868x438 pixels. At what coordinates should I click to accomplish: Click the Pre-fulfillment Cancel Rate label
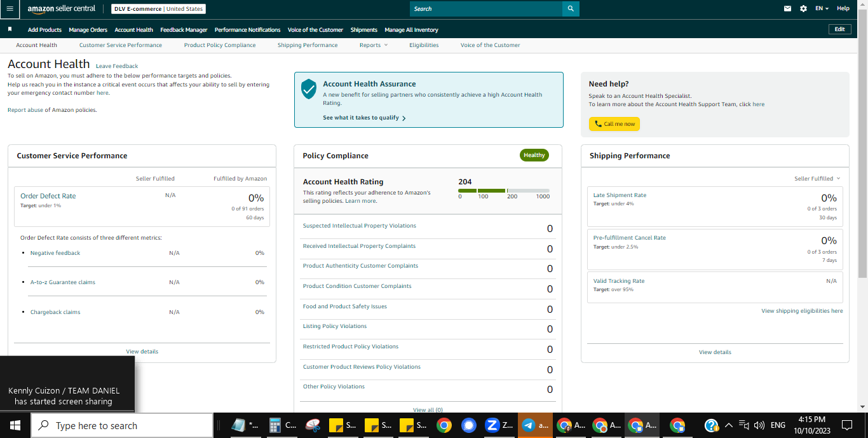click(630, 238)
